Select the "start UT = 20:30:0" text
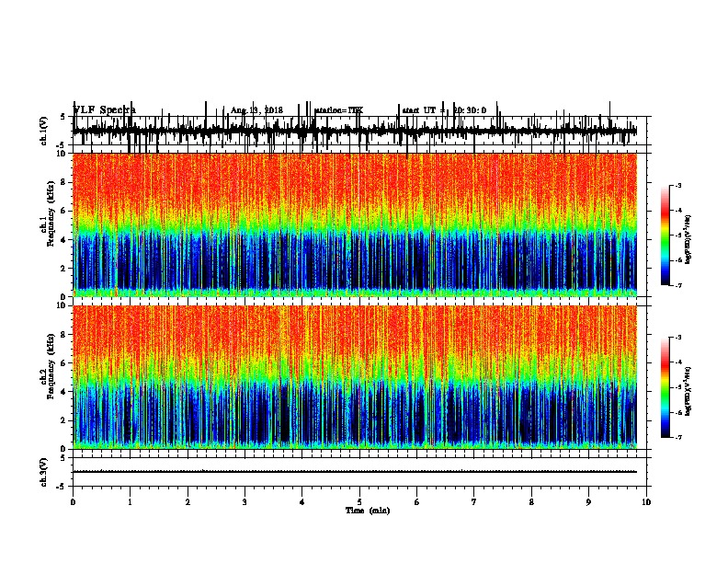This screenshot has height=563, width=728. [x=444, y=110]
